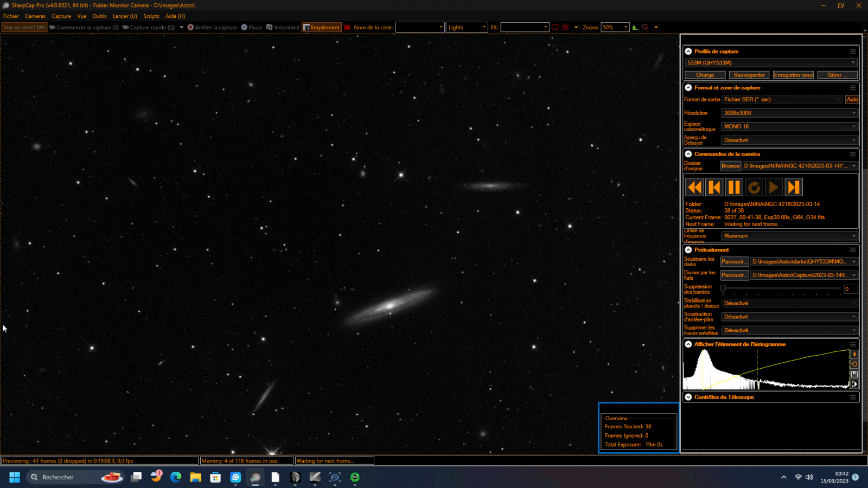Toggle Pause in the capture toolbar
The height and width of the screenshot is (488, 868).
(252, 27)
